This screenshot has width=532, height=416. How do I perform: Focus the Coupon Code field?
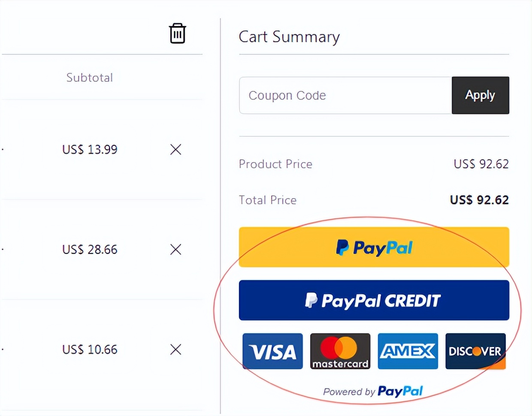click(x=345, y=95)
